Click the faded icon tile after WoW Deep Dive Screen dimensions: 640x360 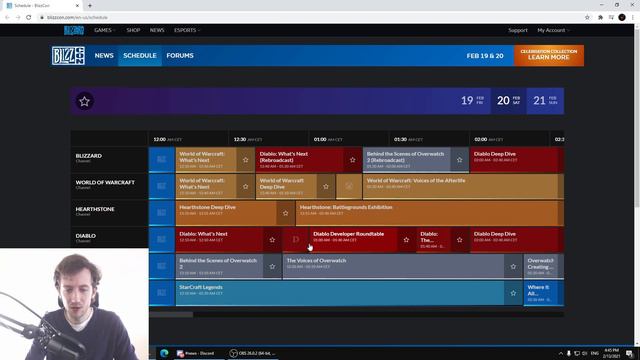(x=349, y=187)
